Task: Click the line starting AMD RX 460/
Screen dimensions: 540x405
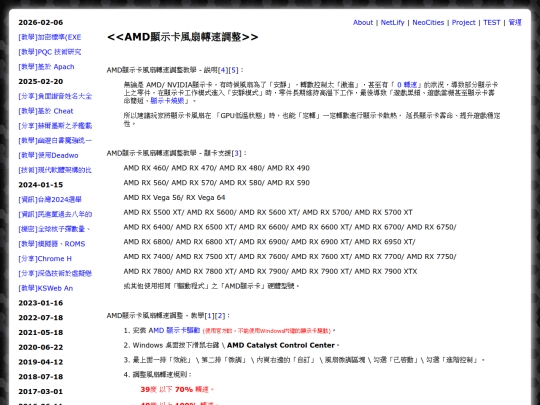Action: point(217,168)
